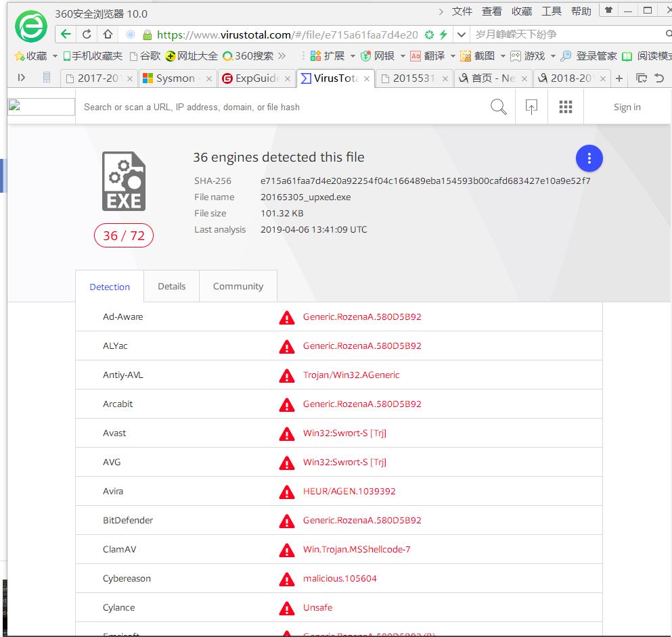
Task: Click the mobile phone icon in tab bar
Action: (47, 78)
